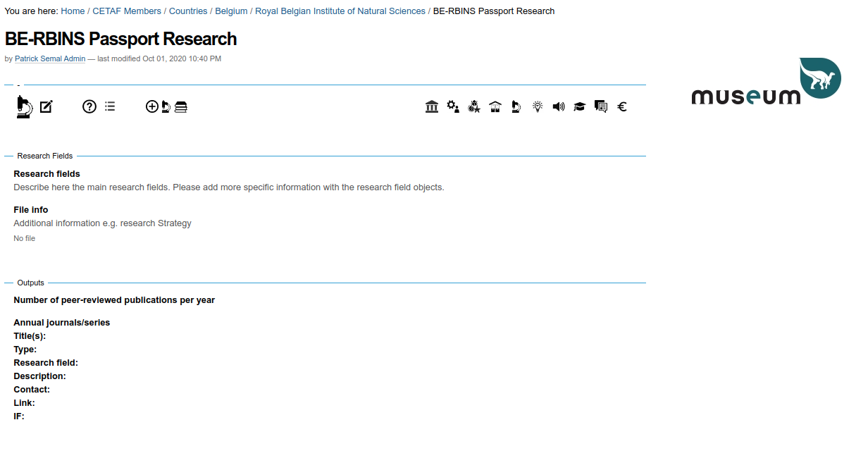Image resolution: width=868 pixels, height=451 pixels.
Task: Open Patrick Semal Admin author link
Action: tap(50, 59)
